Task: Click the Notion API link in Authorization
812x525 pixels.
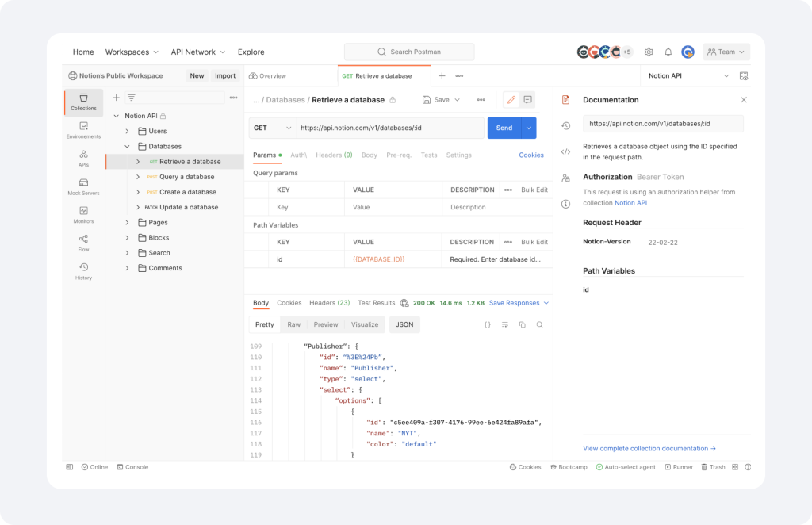Action: (630, 203)
